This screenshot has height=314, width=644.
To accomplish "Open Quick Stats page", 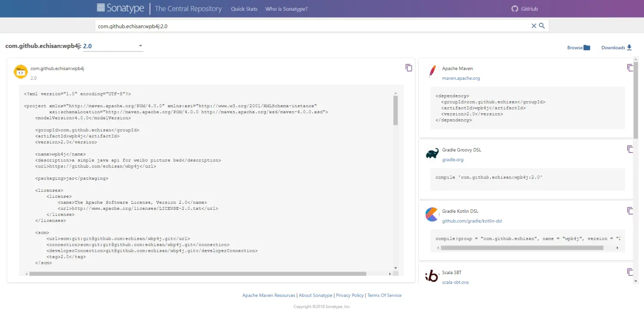I will pyautogui.click(x=244, y=9).
